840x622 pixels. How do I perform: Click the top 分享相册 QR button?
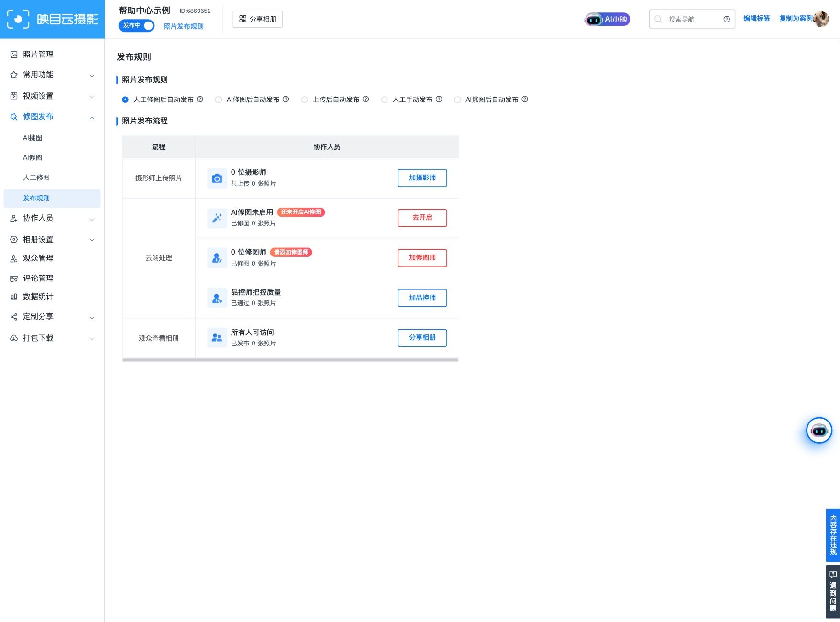(258, 19)
